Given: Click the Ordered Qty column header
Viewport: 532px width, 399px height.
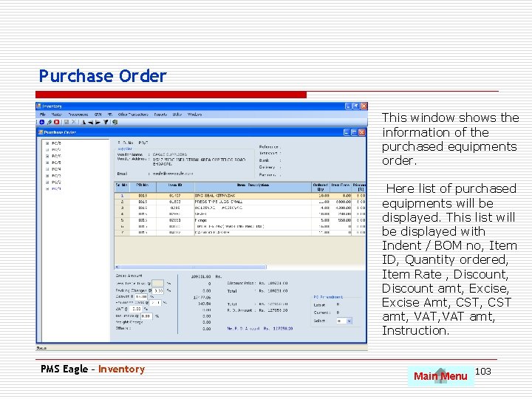Looking at the screenshot, I should [321, 187].
